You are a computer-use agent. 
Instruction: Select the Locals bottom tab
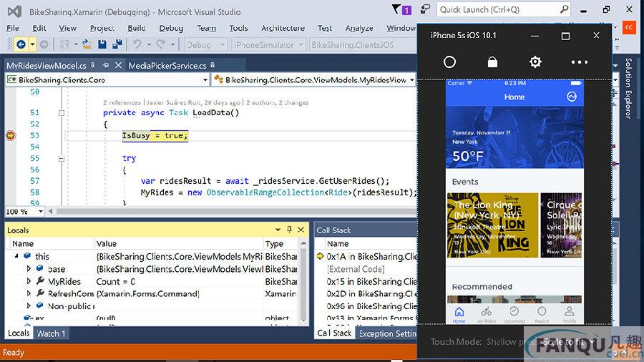point(19,333)
